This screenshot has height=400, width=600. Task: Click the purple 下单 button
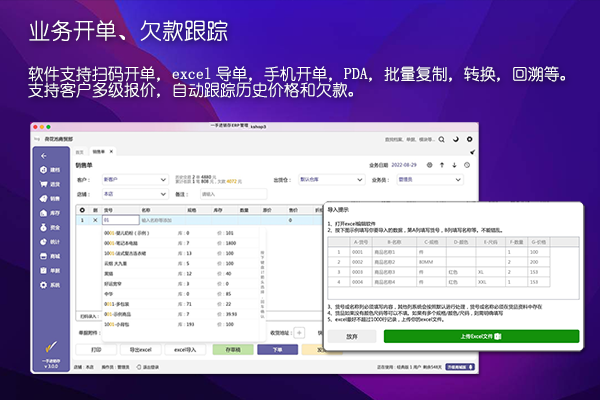tap(277, 350)
